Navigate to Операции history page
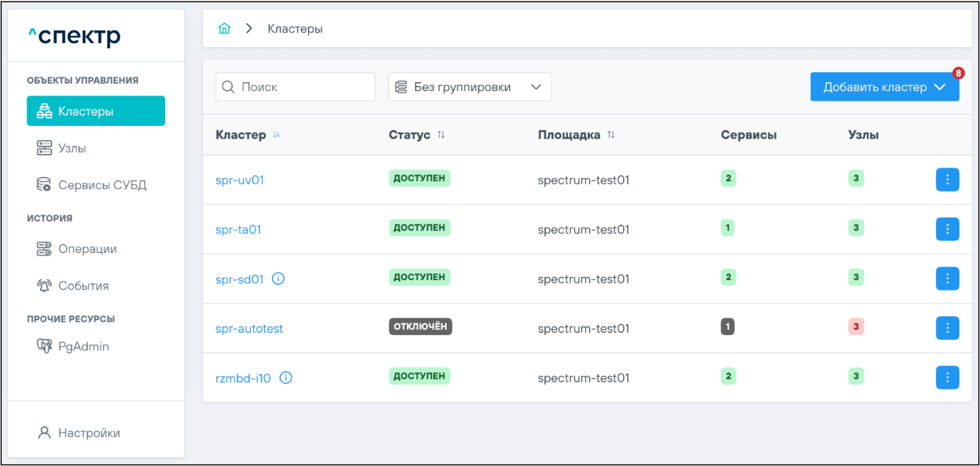The width and height of the screenshot is (980, 466). 87,249
